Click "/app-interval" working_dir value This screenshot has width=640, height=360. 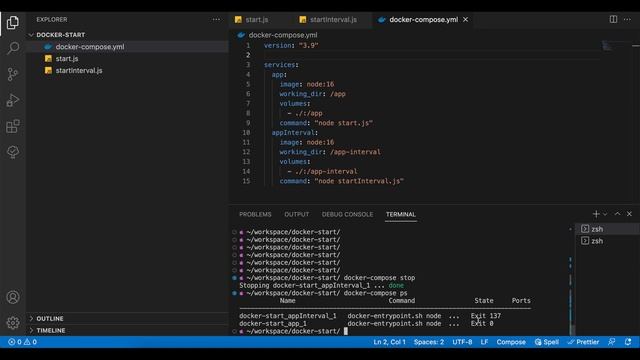coord(355,152)
